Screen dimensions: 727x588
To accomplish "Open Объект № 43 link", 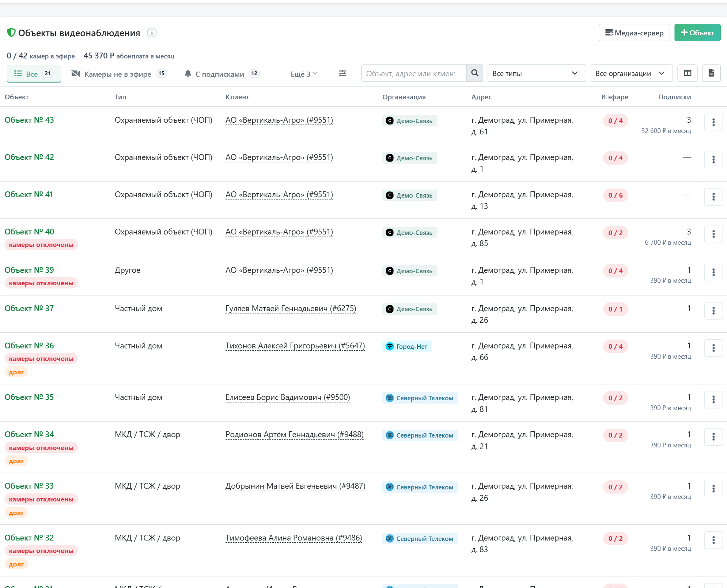I will (29, 120).
